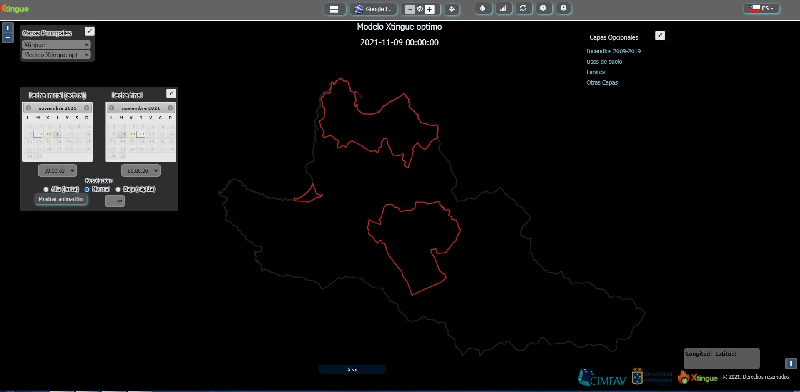The image size is (800, 392).
Task: Open the bar chart tool icon
Action: pos(503,8)
